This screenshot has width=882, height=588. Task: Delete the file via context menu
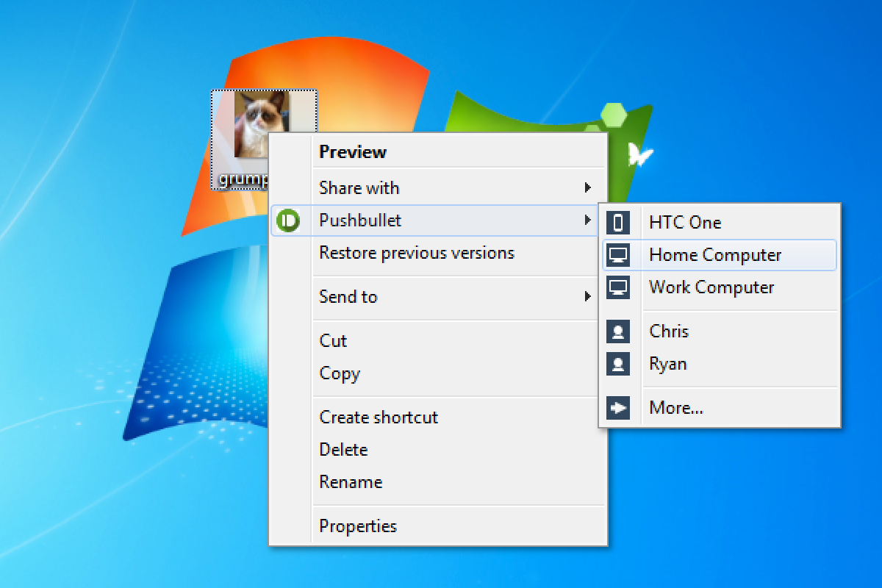(x=343, y=450)
